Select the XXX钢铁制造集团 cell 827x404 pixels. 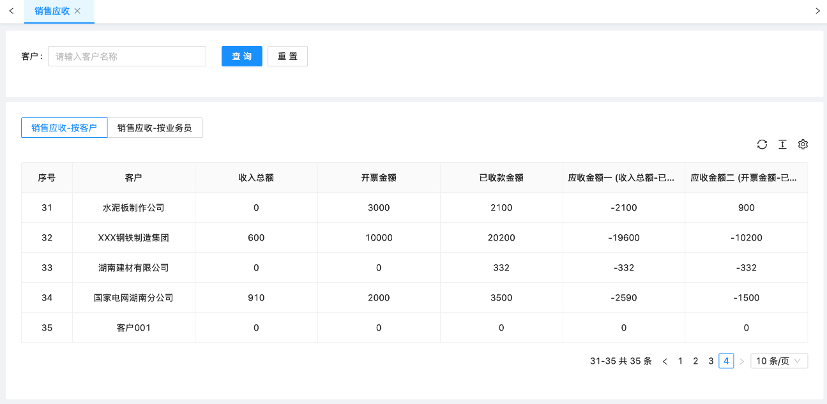point(134,238)
